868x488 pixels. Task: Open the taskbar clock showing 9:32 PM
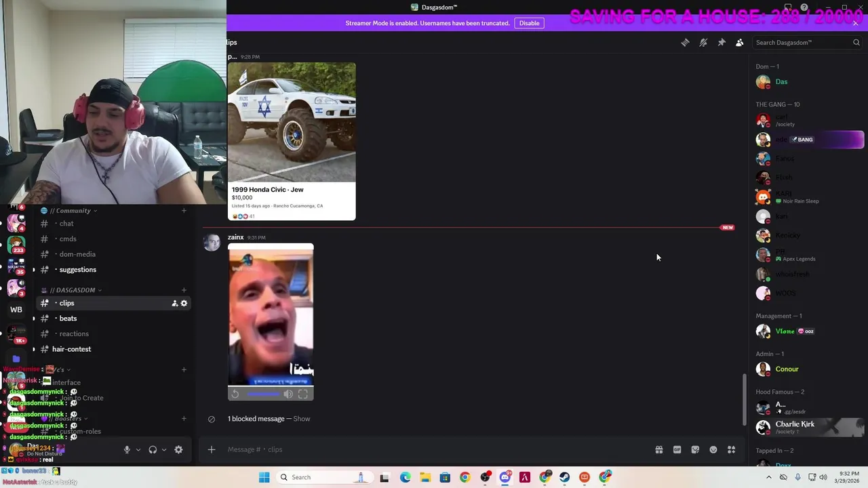click(x=848, y=477)
